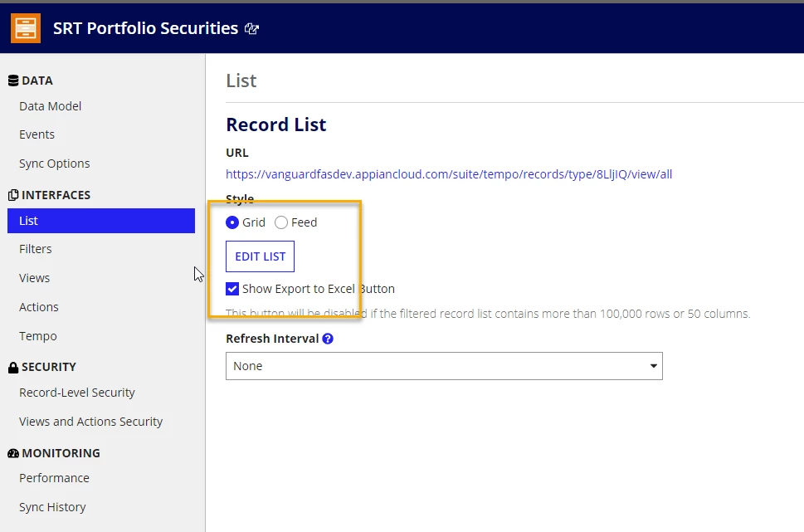Image resolution: width=804 pixels, height=532 pixels.
Task: Click the INTERFACES section icon
Action: point(13,195)
